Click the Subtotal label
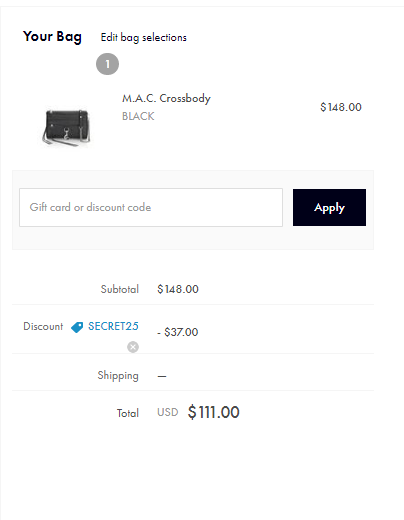404x520 pixels. pyautogui.click(x=120, y=289)
